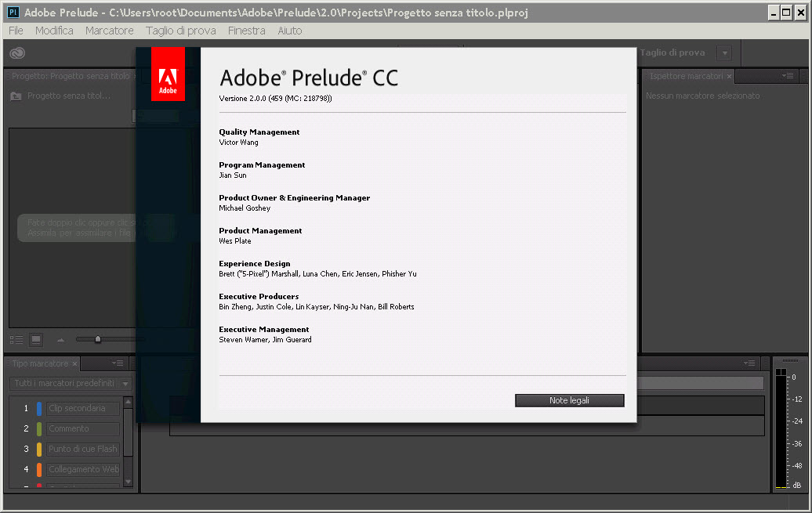Click the Taglio di prova workspace label

[x=672, y=52]
